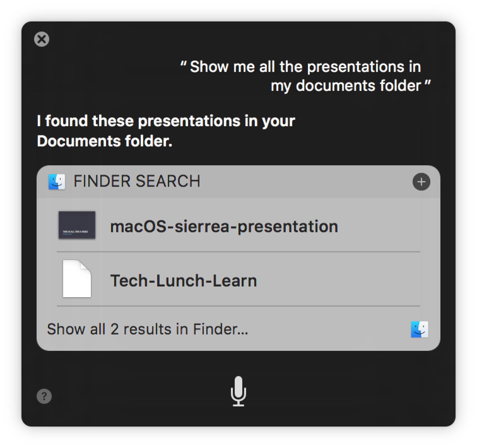Screen dimensions: 477x448
Task: Open the macOS-sierrea-presentation slide thumbnail
Action: click(77, 225)
